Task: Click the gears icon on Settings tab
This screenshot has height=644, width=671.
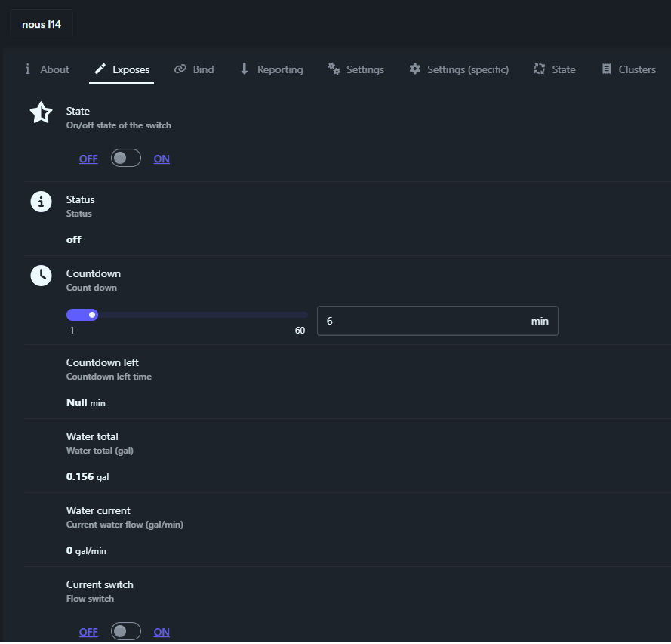Action: (334, 69)
